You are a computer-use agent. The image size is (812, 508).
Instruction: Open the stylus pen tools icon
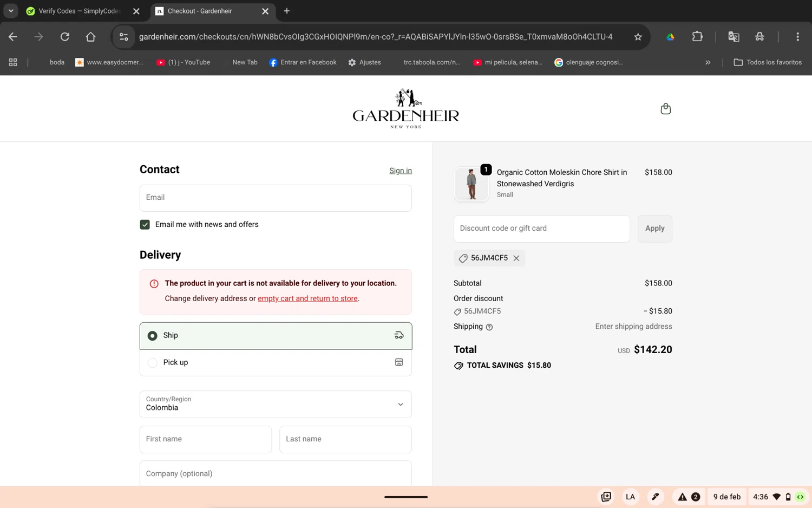point(655,497)
